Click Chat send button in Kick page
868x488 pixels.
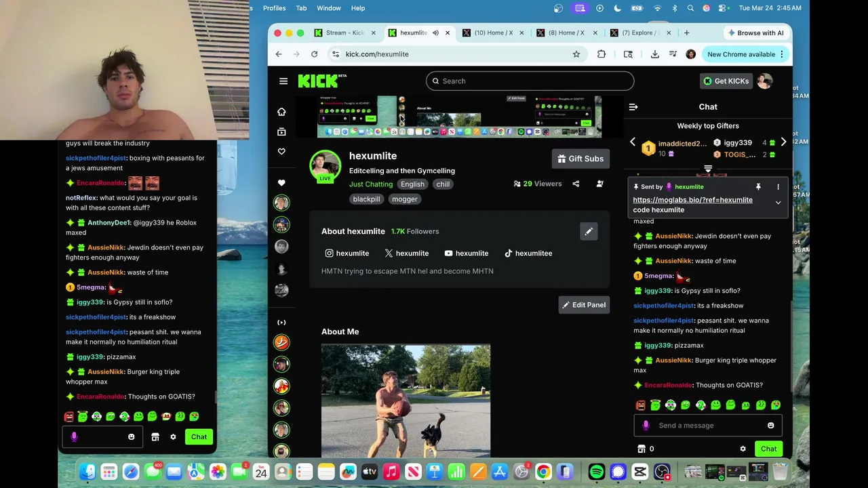coord(768,449)
